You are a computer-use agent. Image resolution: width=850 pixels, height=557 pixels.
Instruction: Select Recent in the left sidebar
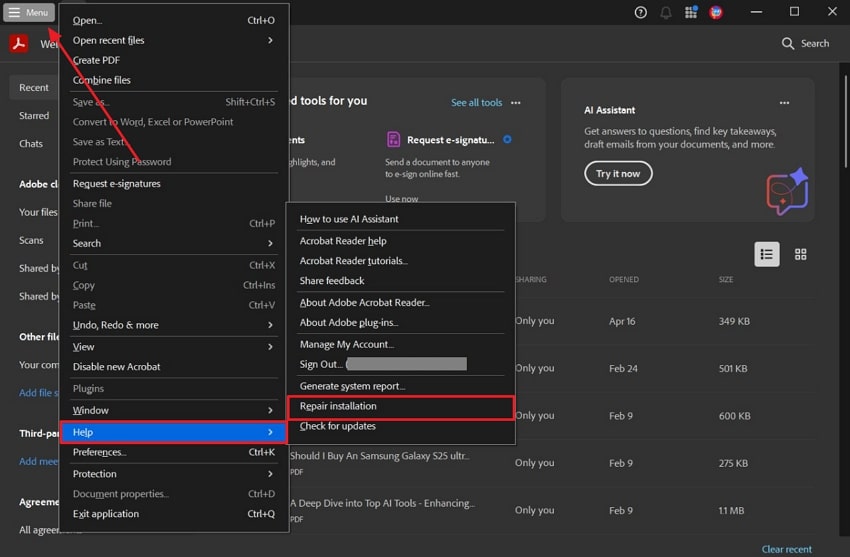click(34, 87)
